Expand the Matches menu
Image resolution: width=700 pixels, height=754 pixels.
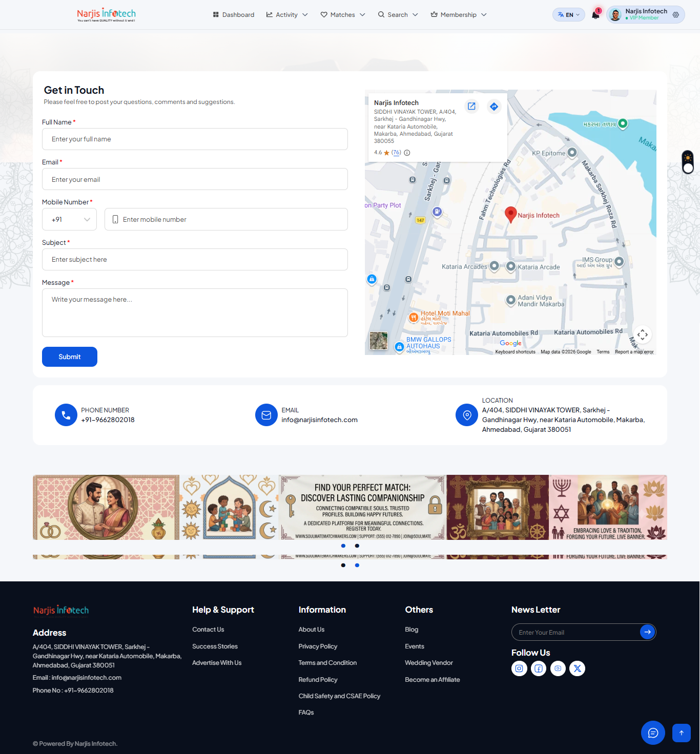click(x=343, y=15)
